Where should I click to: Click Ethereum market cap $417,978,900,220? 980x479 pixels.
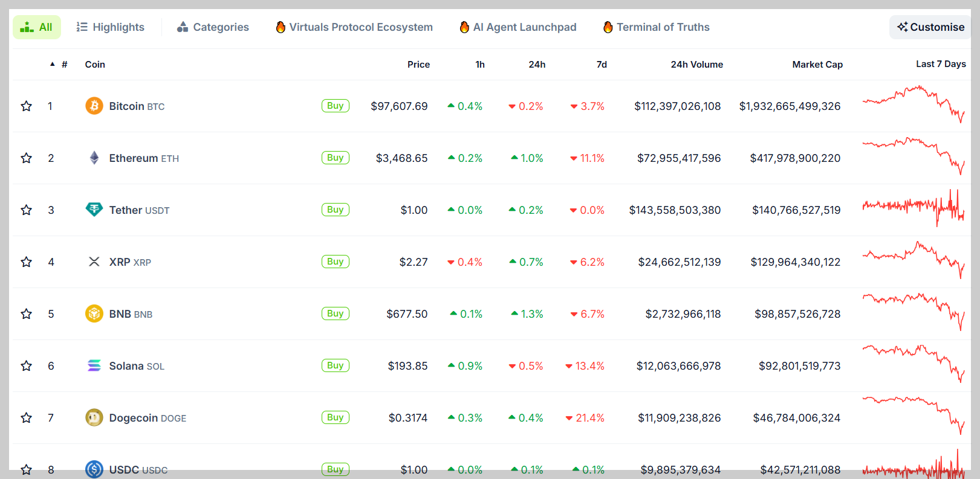(x=795, y=158)
